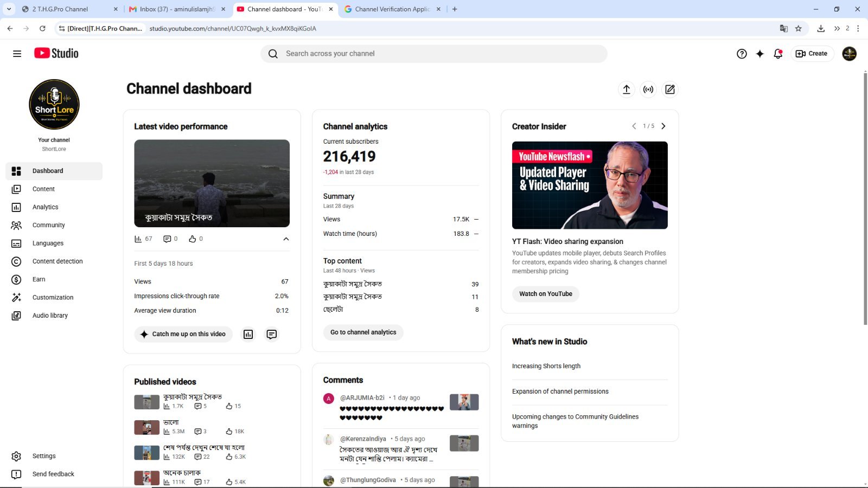
Task: Open video analytics icon beside Catch me up
Action: [248, 335]
